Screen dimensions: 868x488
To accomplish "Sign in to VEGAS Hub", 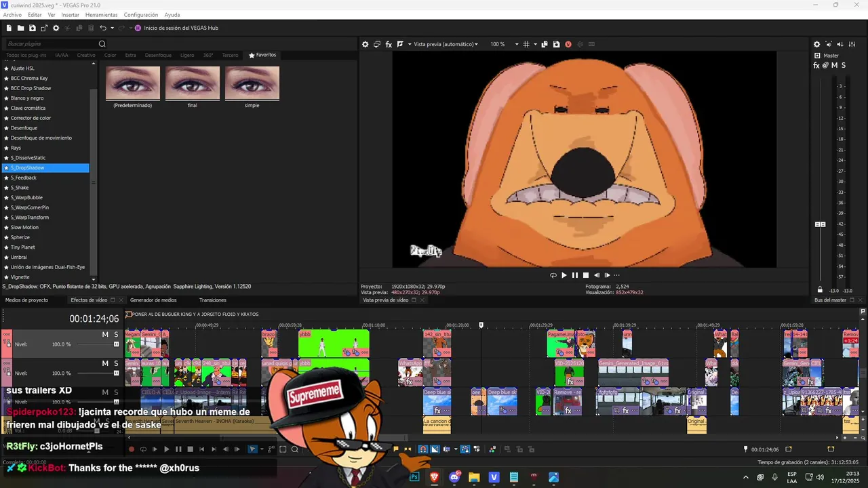I will 176,28.
